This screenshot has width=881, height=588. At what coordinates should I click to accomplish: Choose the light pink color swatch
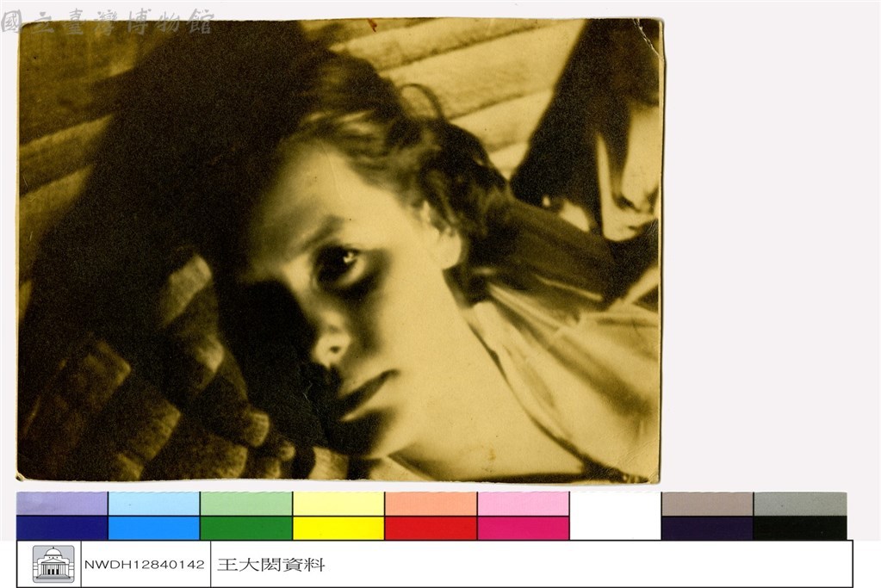point(523,504)
